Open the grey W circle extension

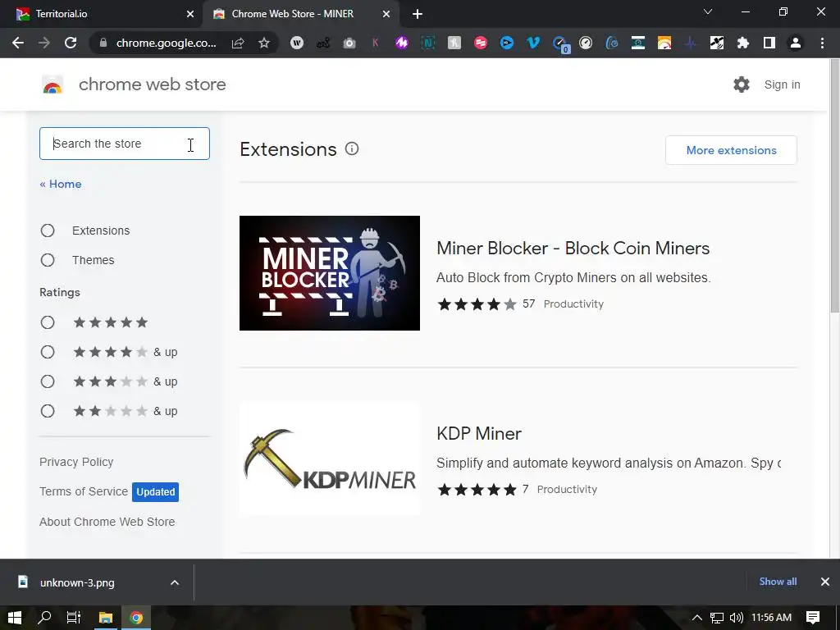(x=297, y=43)
